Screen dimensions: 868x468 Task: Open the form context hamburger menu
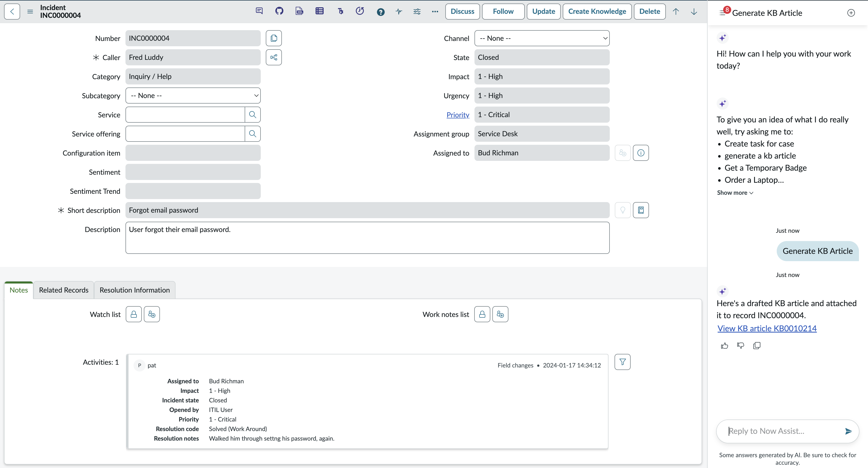[x=30, y=12]
